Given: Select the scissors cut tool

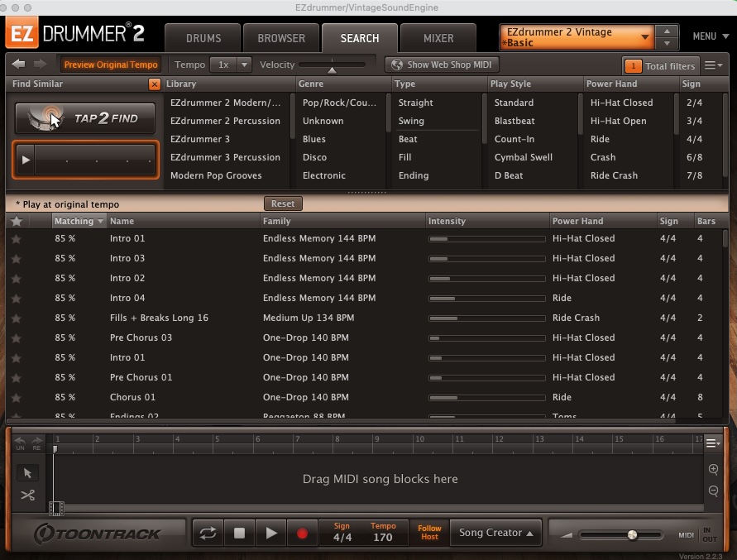Looking at the screenshot, I should [x=27, y=495].
